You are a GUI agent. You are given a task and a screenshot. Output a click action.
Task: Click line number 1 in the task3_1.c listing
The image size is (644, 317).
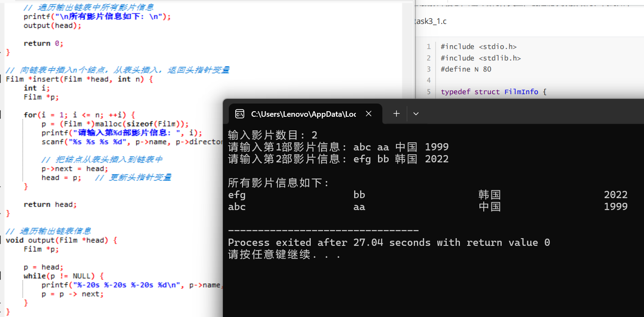click(x=429, y=47)
